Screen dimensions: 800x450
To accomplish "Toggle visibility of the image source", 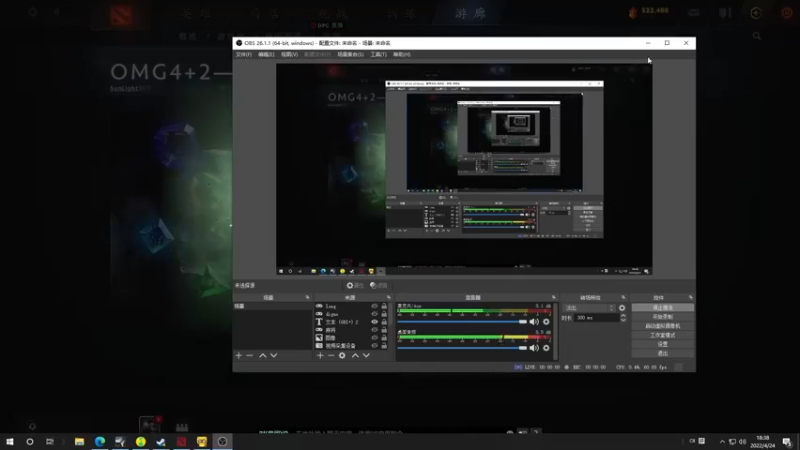I will pyautogui.click(x=374, y=338).
